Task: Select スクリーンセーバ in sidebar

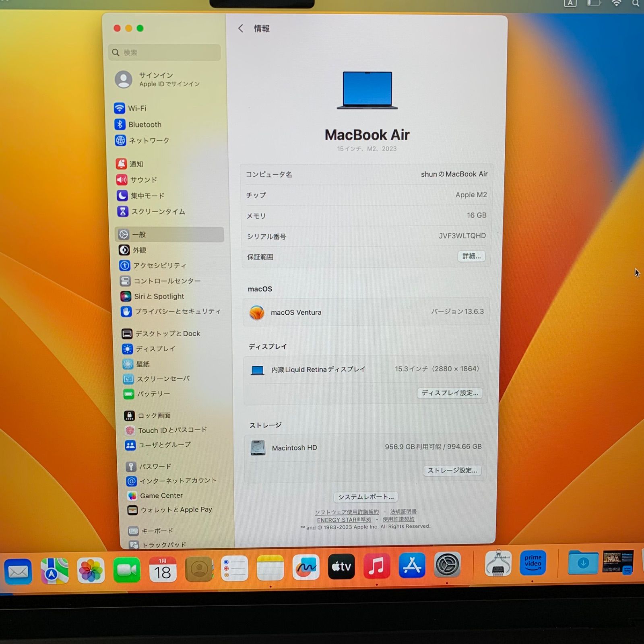Action: point(156,379)
